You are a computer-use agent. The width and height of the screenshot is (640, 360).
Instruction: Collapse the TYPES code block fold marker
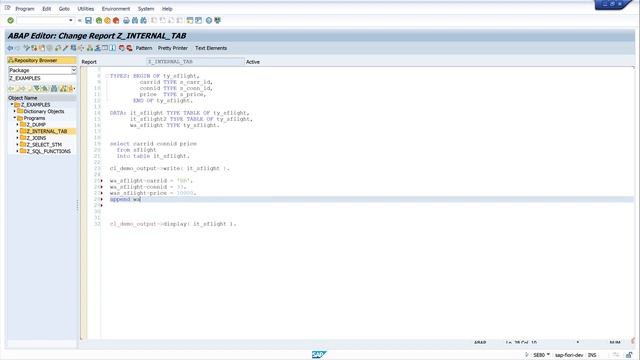pyautogui.click(x=107, y=76)
